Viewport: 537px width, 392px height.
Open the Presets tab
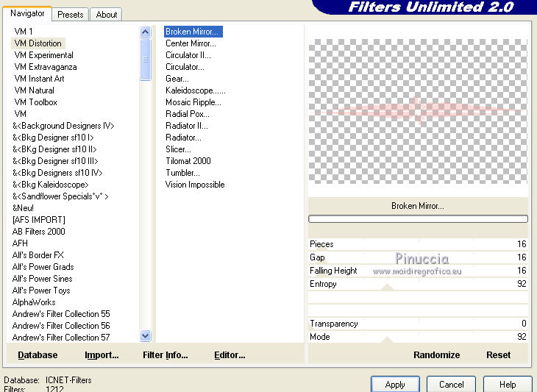coord(70,15)
